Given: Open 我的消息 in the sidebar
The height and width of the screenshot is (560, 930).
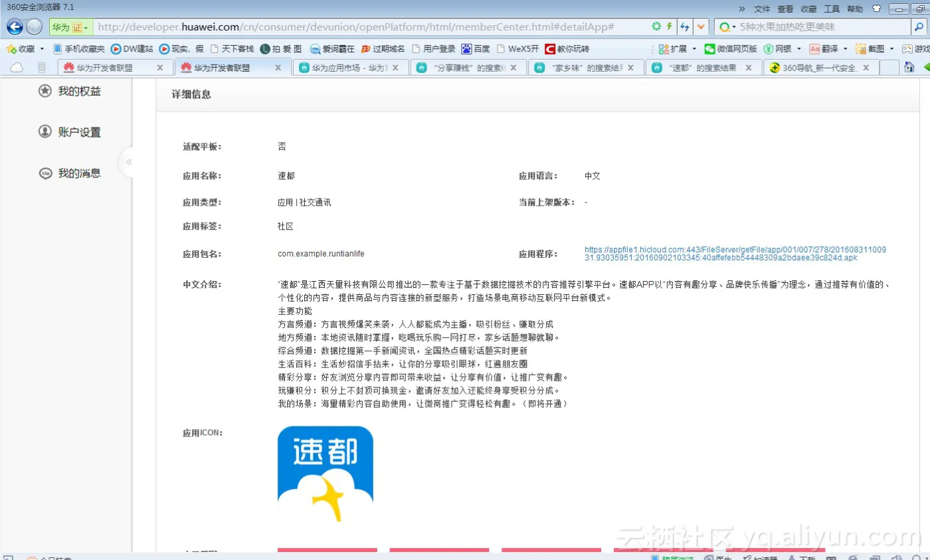Looking at the screenshot, I should click(x=70, y=173).
